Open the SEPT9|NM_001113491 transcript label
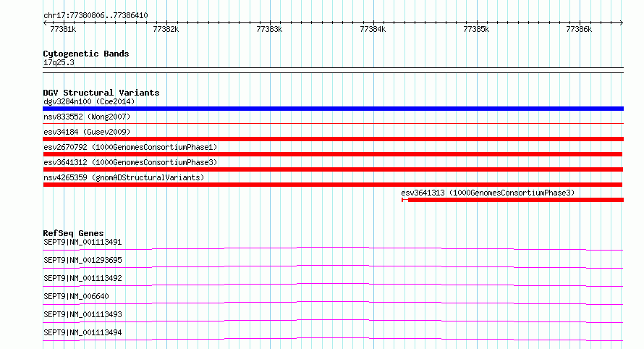This screenshot has width=644, height=349. 82,242
